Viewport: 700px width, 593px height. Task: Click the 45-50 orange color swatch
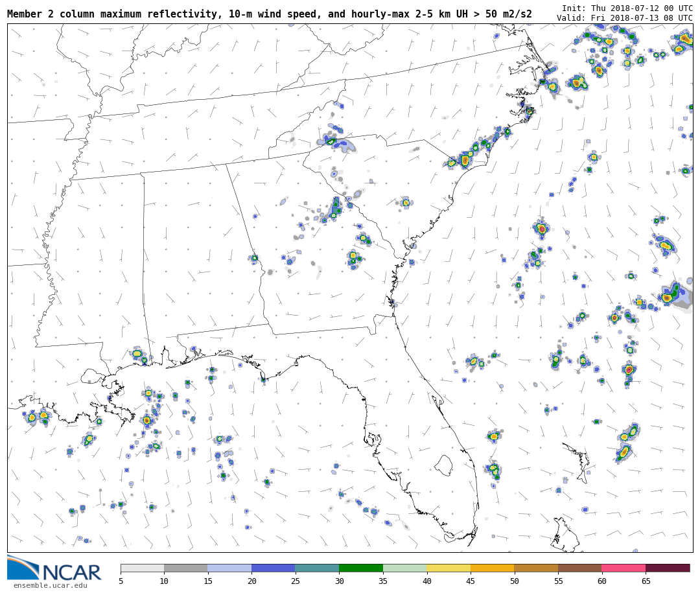coord(493,568)
